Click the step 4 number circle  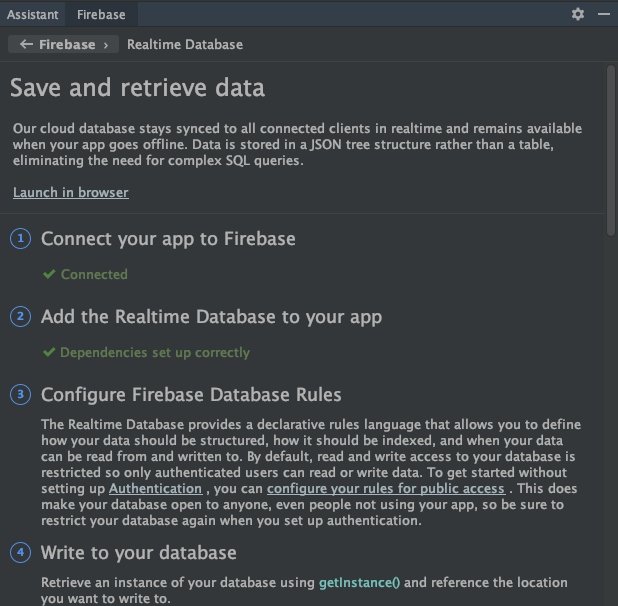coord(20,553)
